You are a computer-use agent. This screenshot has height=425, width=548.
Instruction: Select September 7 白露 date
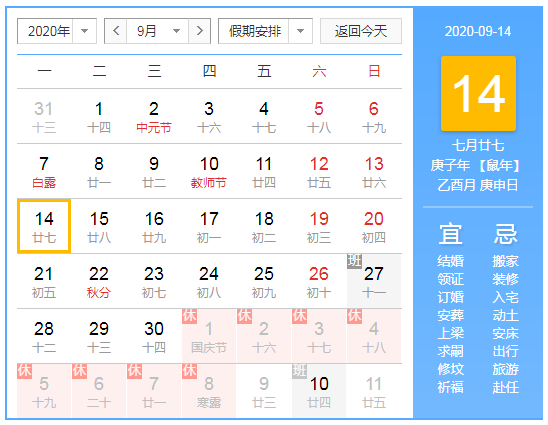click(44, 171)
